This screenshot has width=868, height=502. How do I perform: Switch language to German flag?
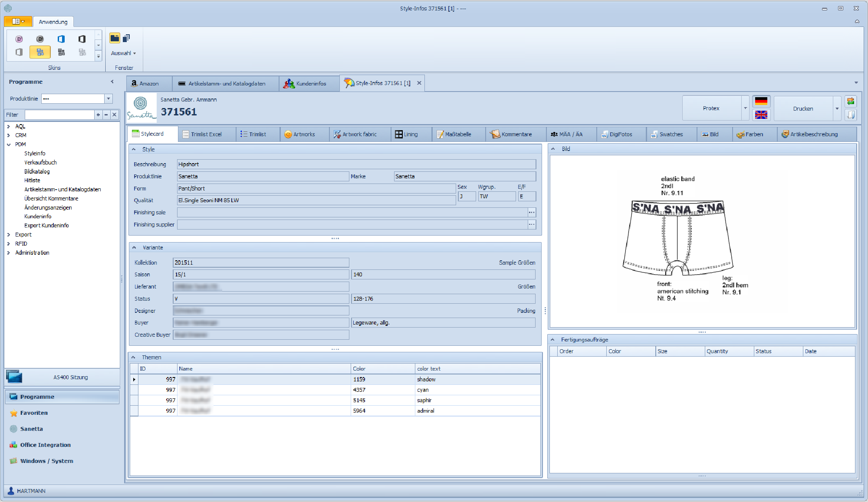pos(761,101)
